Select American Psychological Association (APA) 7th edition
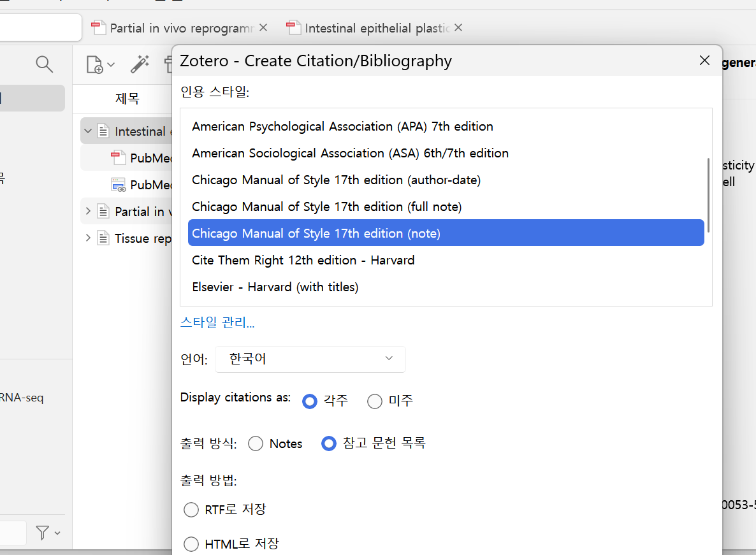756x555 pixels. tap(446, 126)
